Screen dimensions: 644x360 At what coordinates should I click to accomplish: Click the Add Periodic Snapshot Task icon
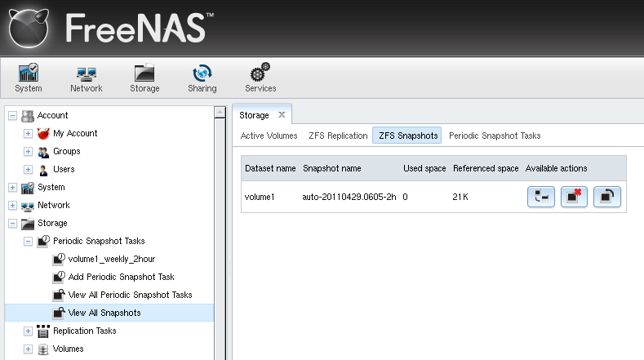[x=59, y=278]
